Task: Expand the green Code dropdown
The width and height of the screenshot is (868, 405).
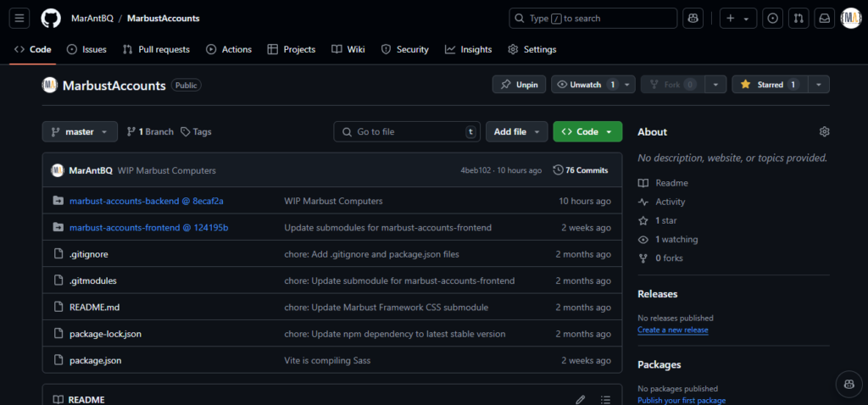Action: (587, 131)
